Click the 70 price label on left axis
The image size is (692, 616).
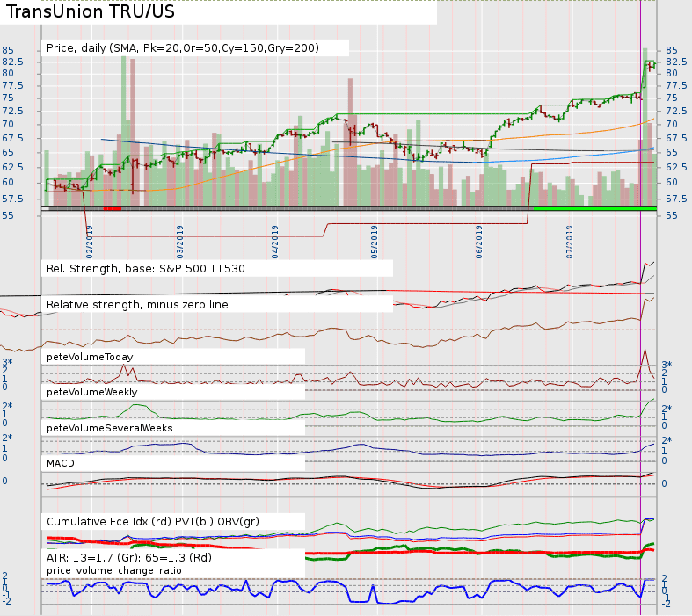8,125
